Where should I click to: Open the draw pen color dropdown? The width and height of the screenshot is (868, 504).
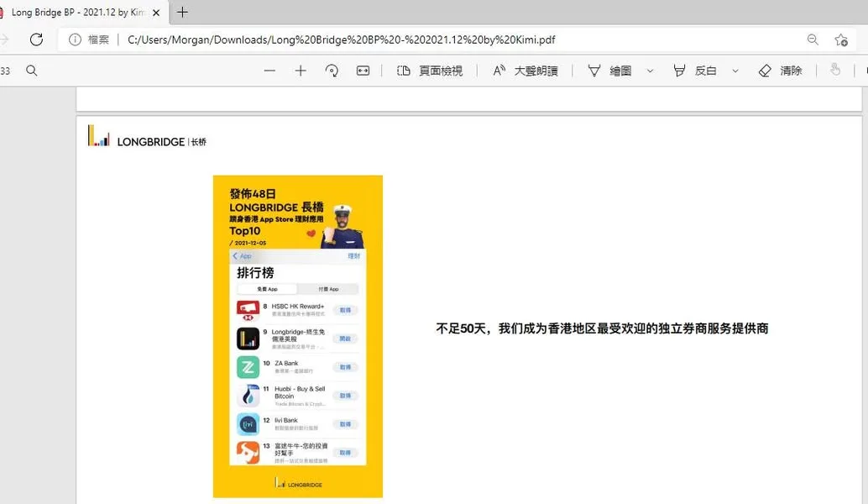tap(650, 71)
